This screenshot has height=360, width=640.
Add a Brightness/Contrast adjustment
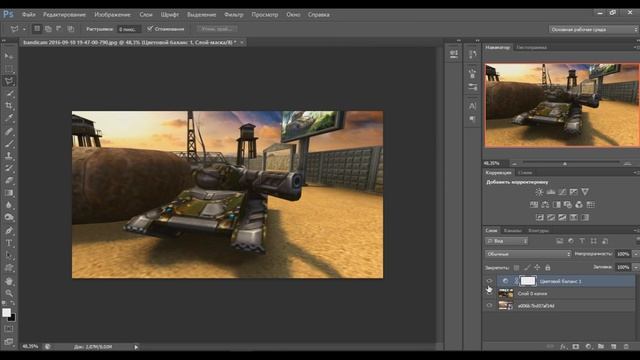click(539, 192)
